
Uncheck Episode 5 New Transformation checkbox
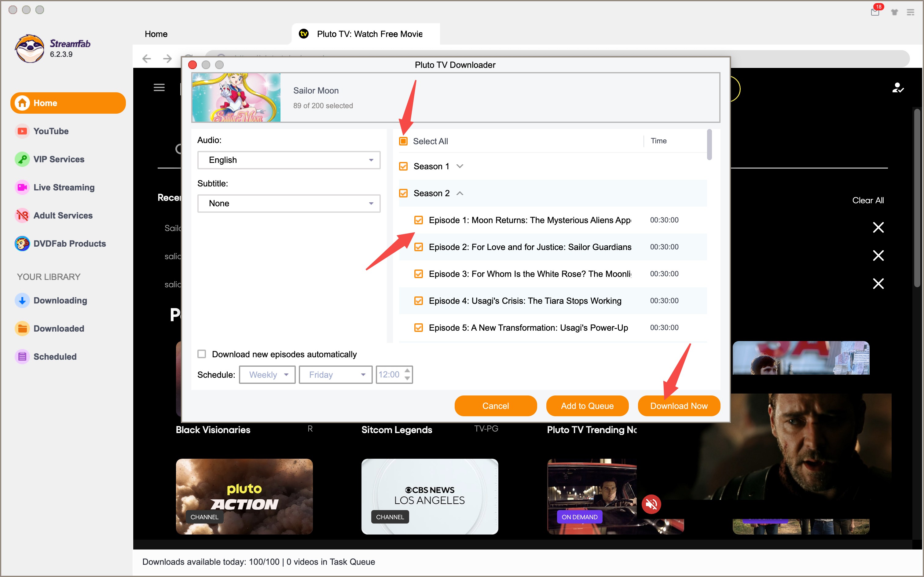point(419,328)
